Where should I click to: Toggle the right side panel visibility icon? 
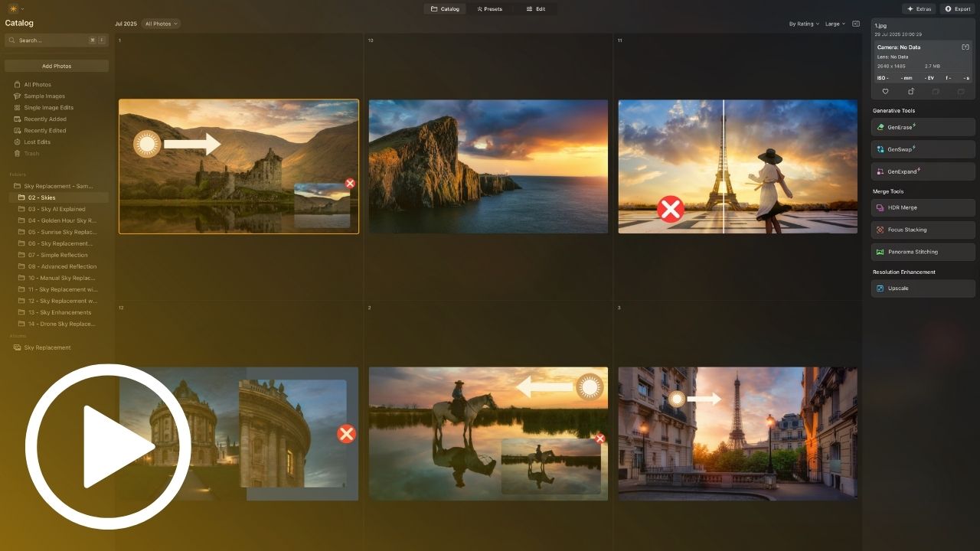click(x=856, y=24)
